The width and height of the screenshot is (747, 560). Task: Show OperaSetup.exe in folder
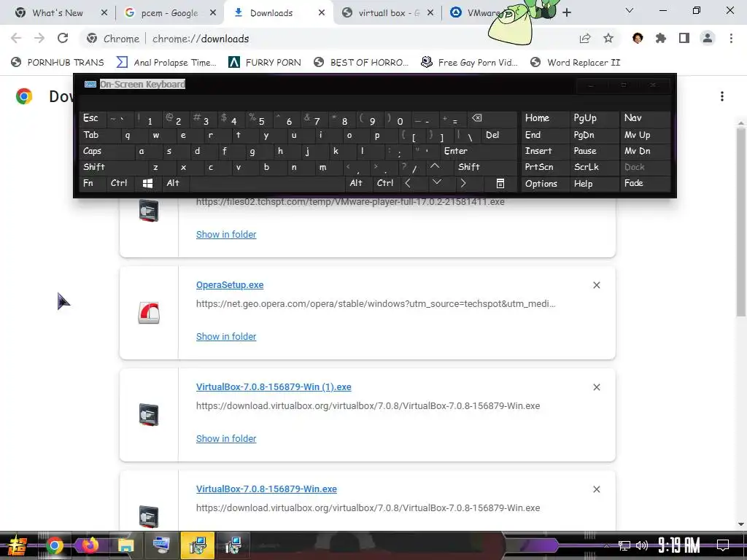[226, 336]
